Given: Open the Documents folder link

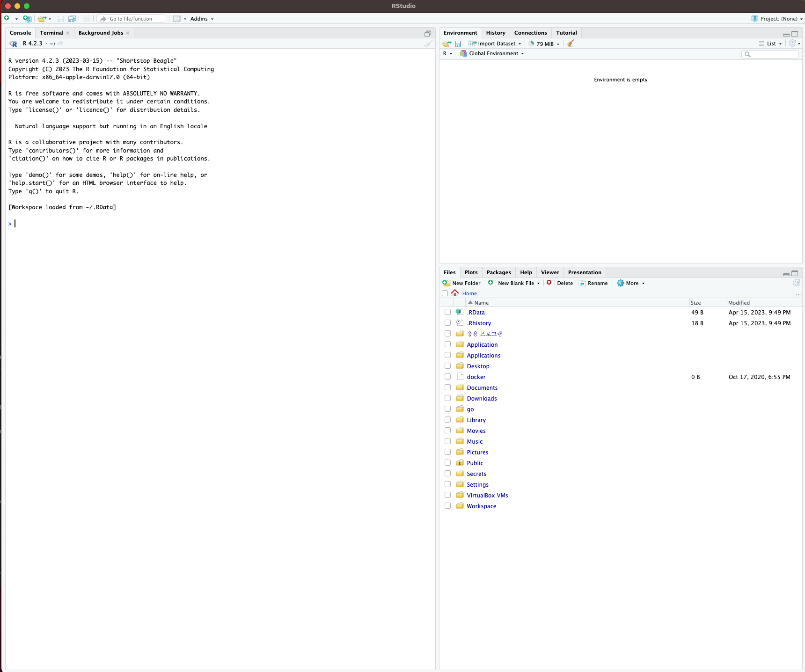Looking at the screenshot, I should click(482, 387).
